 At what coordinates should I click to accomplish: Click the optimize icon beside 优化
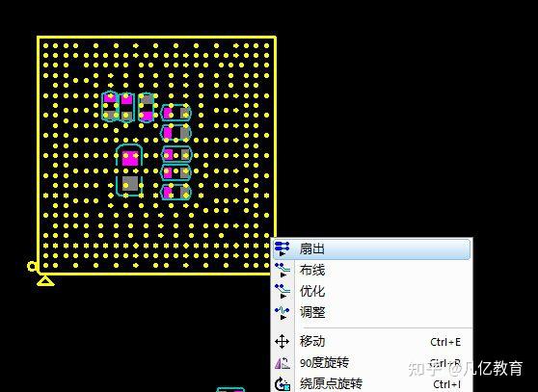282,291
